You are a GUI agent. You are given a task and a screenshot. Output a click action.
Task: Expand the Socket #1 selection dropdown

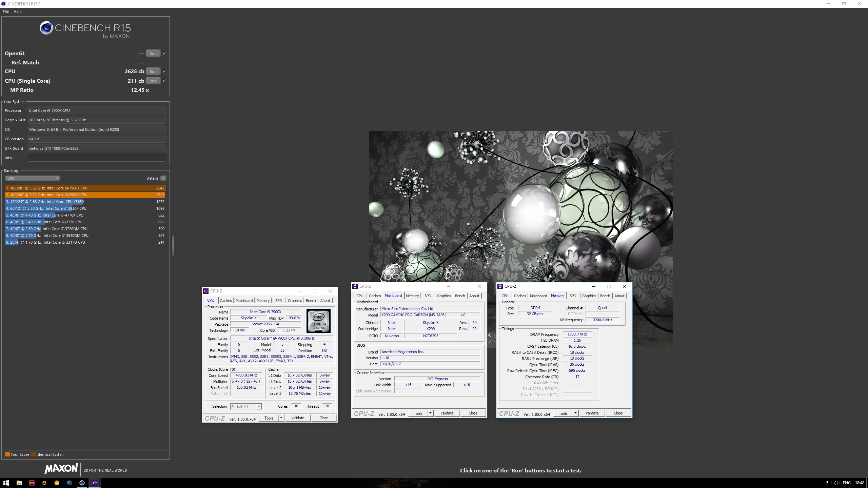click(258, 407)
